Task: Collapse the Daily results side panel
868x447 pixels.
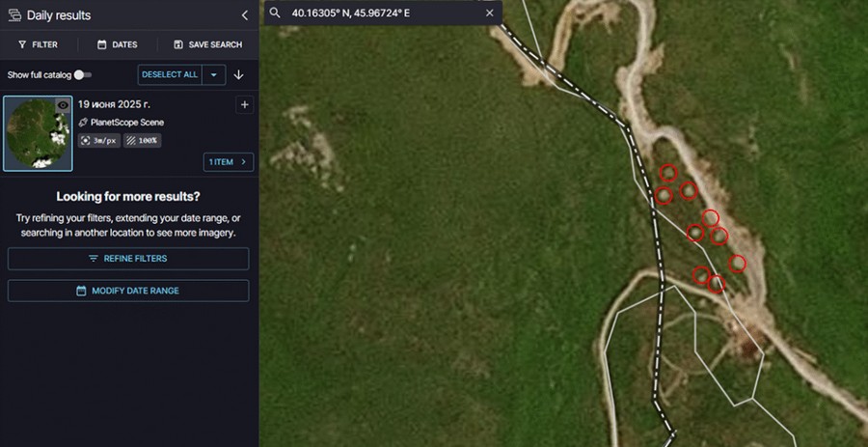Action: click(244, 15)
